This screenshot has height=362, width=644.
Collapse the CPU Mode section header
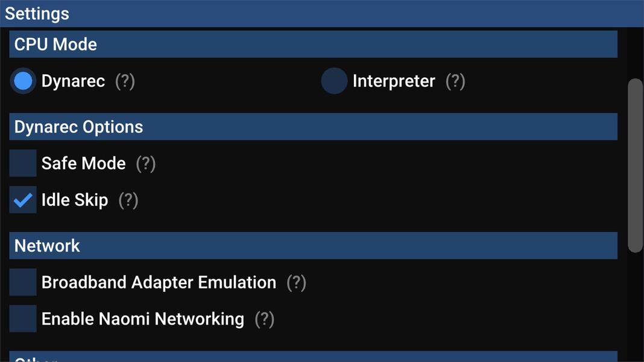point(314,45)
